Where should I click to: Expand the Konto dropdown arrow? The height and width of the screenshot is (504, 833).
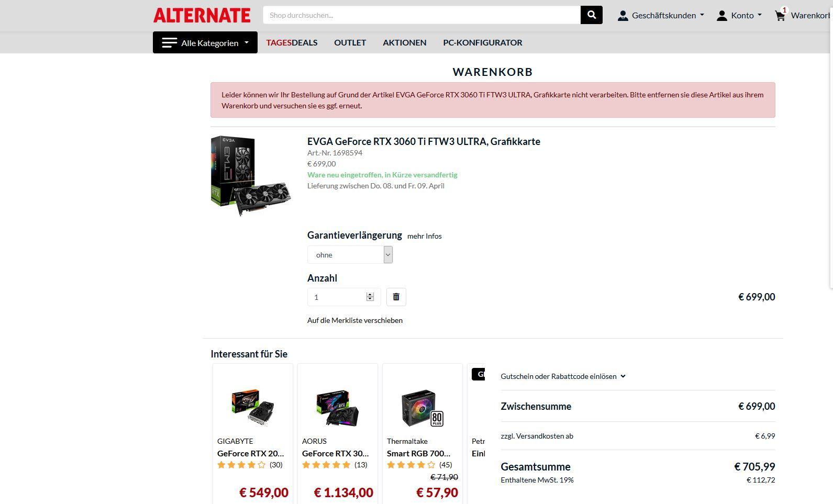click(x=760, y=15)
